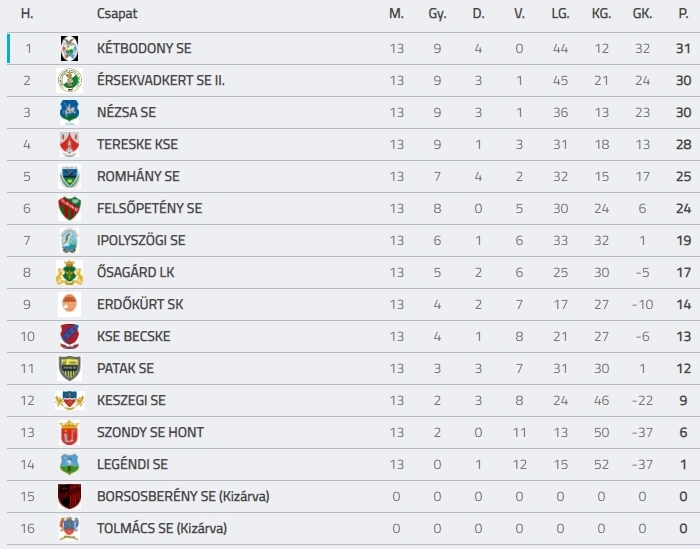Click the Érsekvadkert SE II. team crest
This screenshot has width=700, height=549.
[69, 80]
